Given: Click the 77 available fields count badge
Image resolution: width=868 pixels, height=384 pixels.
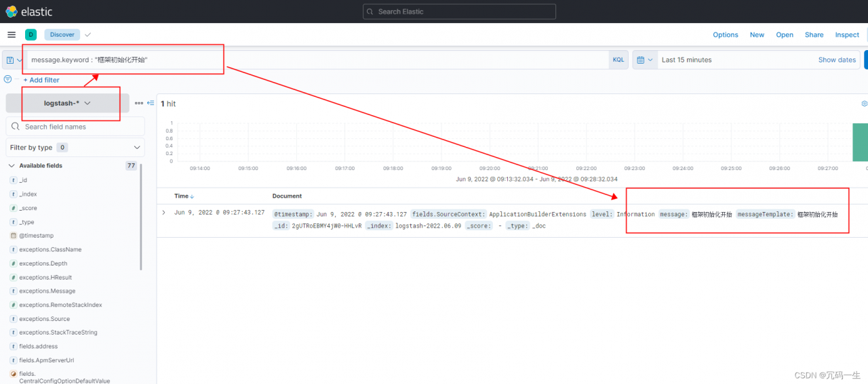Looking at the screenshot, I should [x=131, y=166].
